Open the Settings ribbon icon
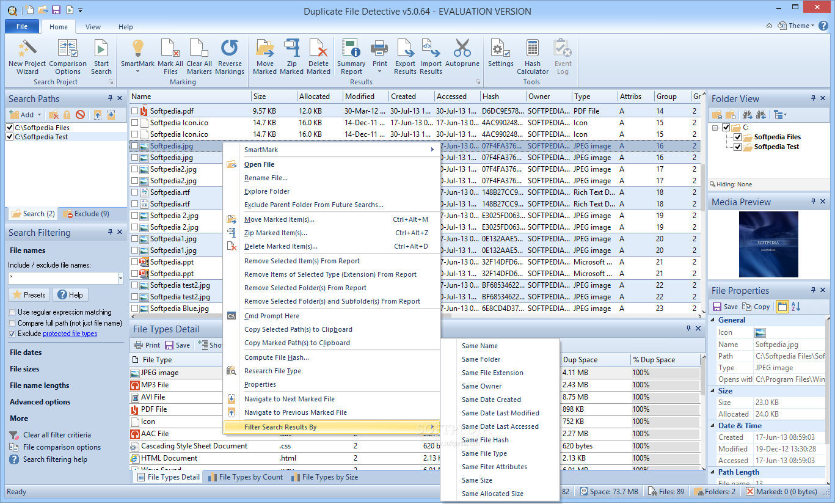835x504 pixels. (501, 53)
